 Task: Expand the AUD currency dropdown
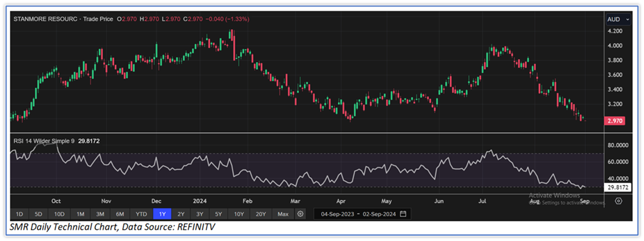point(618,19)
